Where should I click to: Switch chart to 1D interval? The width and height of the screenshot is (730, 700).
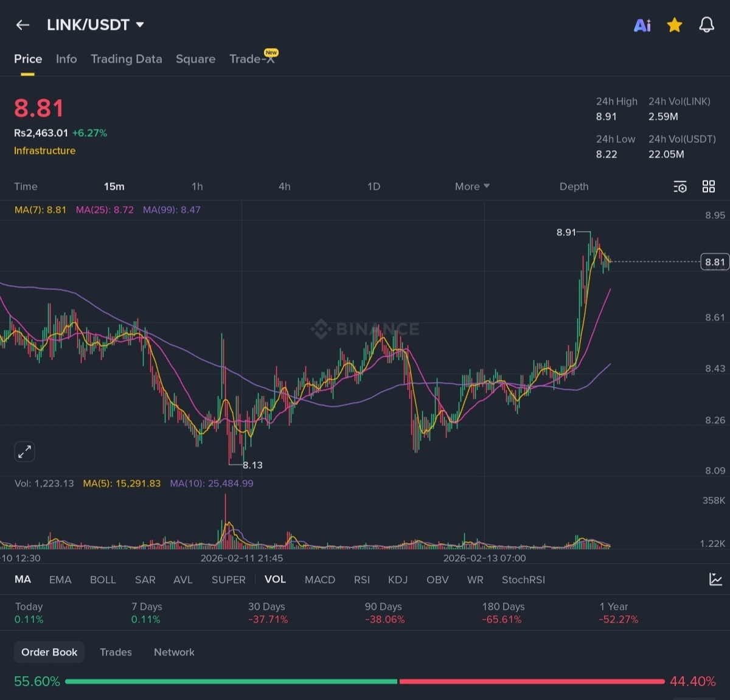coord(374,187)
